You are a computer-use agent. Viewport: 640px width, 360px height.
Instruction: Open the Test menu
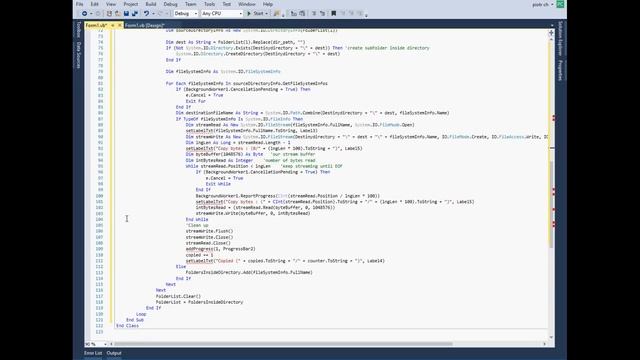[227, 4]
